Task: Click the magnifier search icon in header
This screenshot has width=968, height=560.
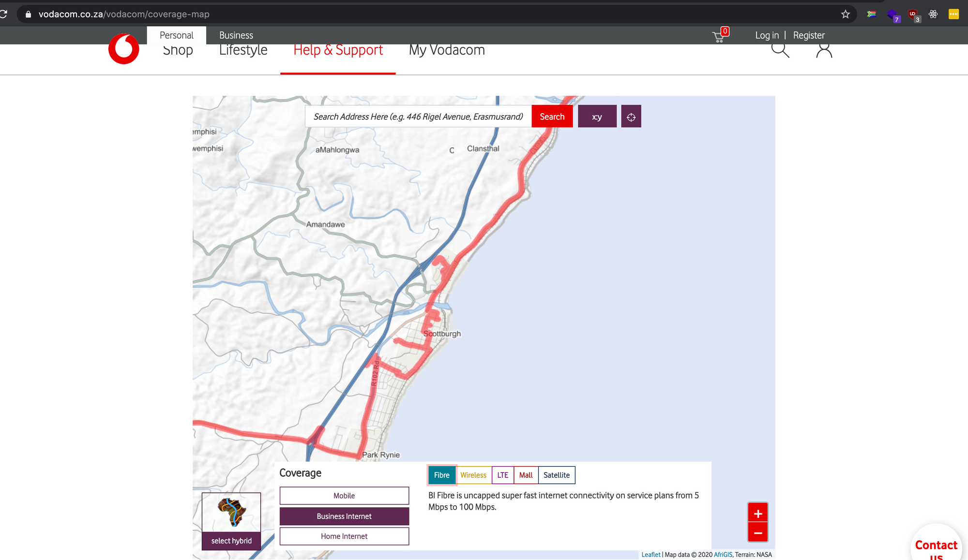Action: click(780, 50)
